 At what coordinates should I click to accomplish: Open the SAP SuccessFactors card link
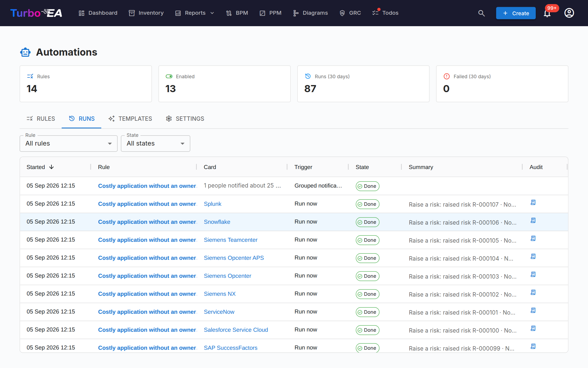(x=231, y=348)
